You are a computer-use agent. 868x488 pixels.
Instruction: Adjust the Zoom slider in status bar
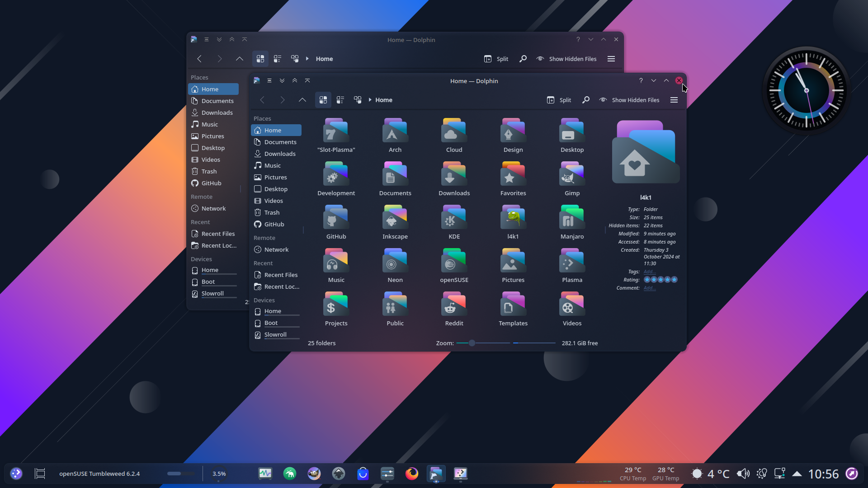[483, 343]
